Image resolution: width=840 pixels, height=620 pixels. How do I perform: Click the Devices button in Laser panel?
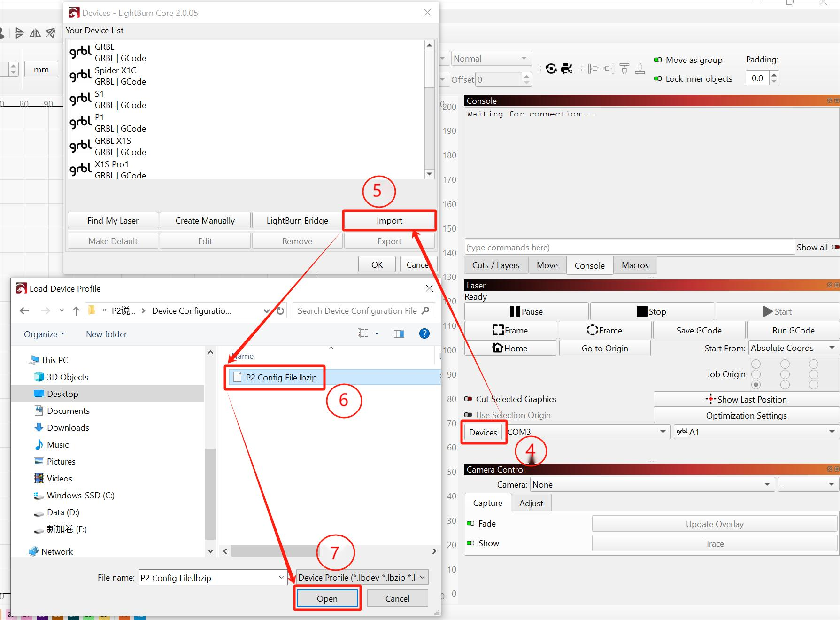[x=483, y=432]
